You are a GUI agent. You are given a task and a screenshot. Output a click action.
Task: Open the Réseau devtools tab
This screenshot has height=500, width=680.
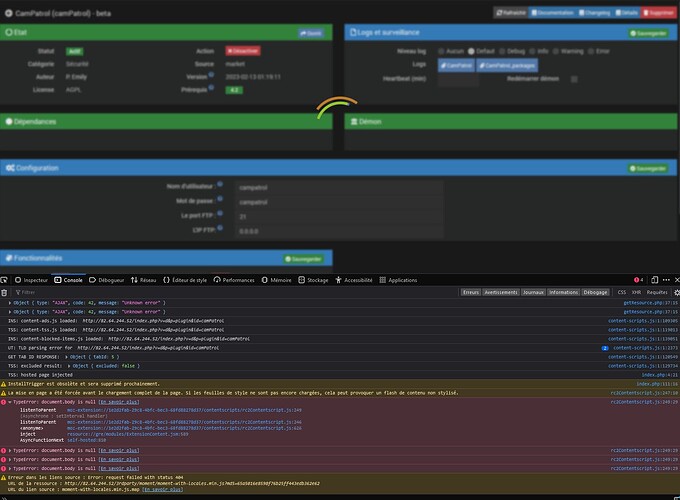click(x=144, y=280)
